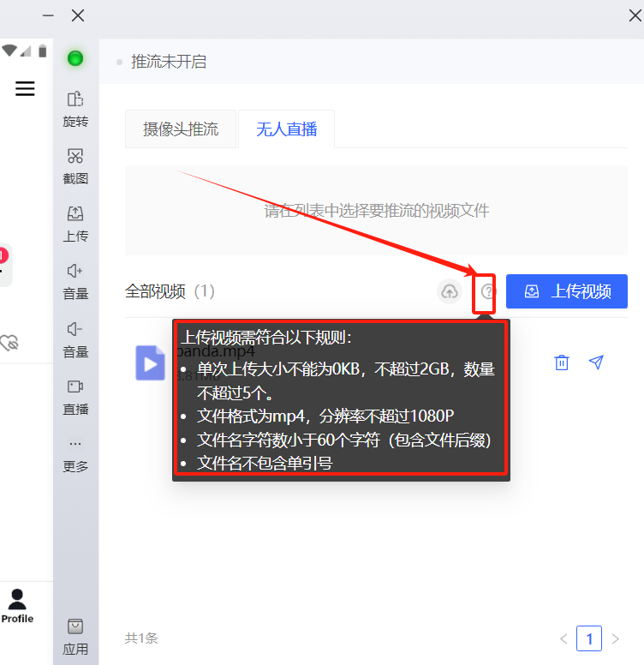Switch to 摄像头推流 tab

tap(181, 129)
